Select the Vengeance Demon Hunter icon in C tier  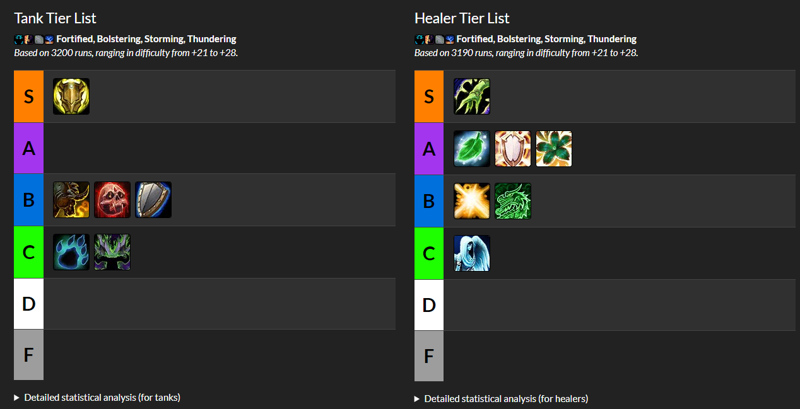point(112,252)
